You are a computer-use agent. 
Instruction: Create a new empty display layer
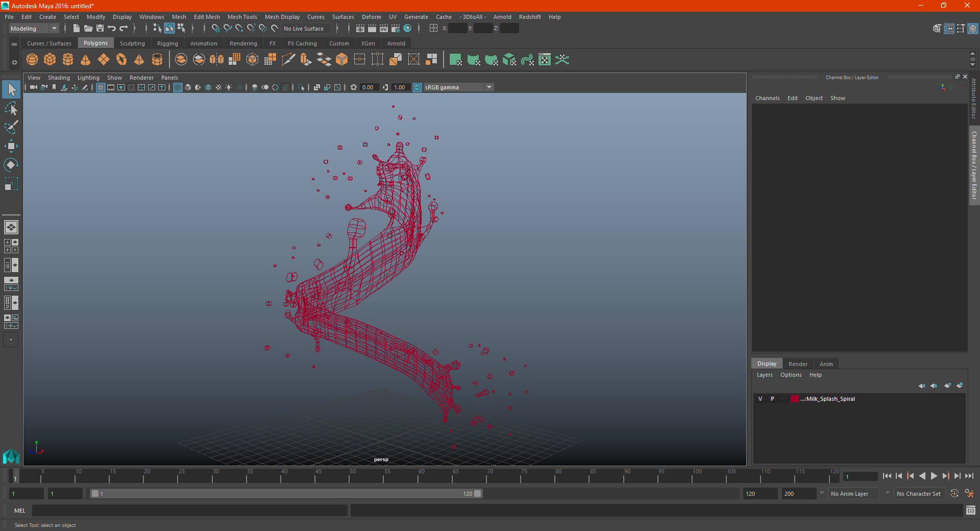point(947,385)
